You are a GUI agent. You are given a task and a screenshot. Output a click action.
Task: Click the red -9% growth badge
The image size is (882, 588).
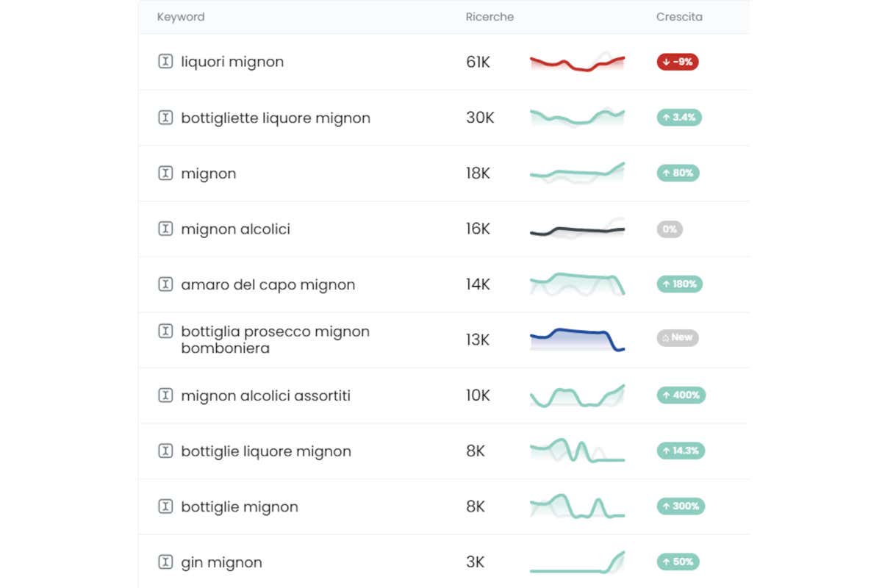pos(678,62)
